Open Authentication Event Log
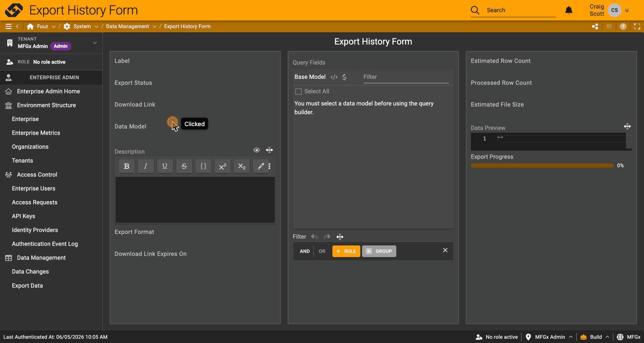Image resolution: width=644 pixels, height=343 pixels. (45, 244)
